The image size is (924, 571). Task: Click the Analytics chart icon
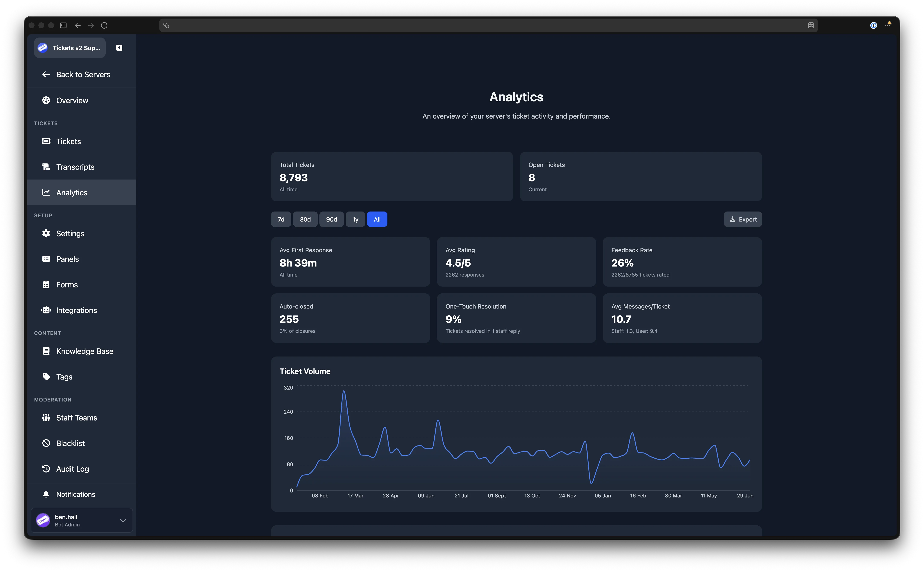[46, 192]
